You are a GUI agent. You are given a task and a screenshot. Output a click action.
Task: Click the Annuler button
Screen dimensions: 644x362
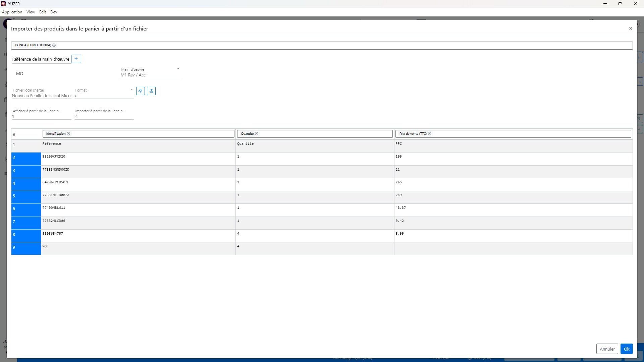pos(607,349)
